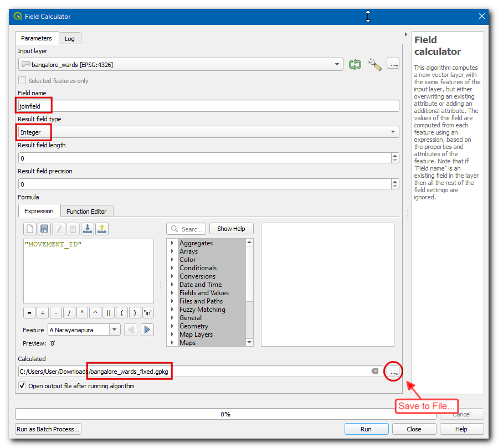The width and height of the screenshot is (498, 448).
Task: Expand the Fields and Values group
Action: point(172,292)
